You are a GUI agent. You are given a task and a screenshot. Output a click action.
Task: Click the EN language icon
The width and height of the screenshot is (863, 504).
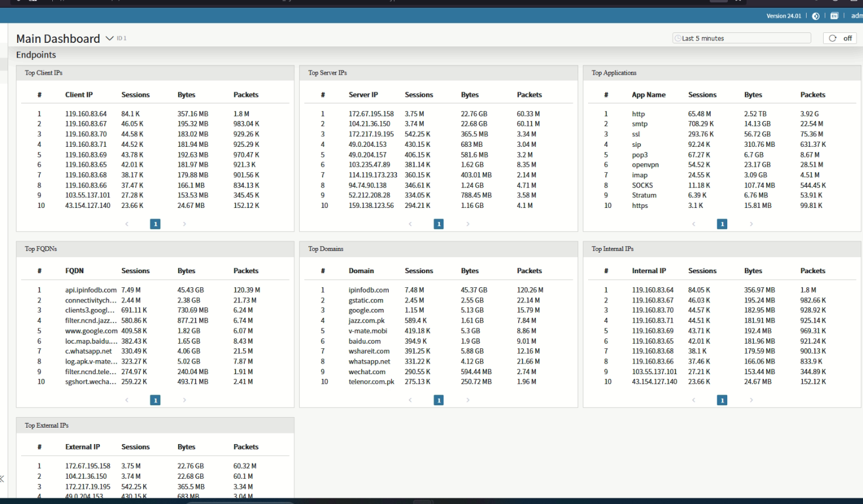834,16
